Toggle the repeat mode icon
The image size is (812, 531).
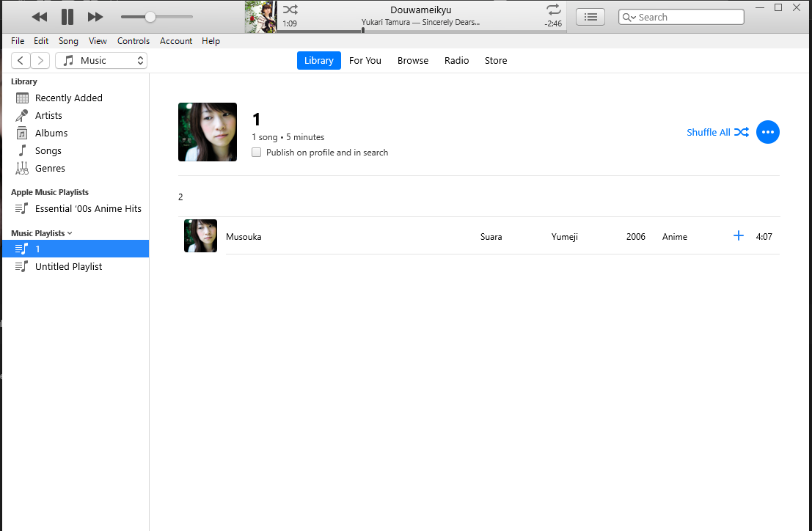pos(554,10)
